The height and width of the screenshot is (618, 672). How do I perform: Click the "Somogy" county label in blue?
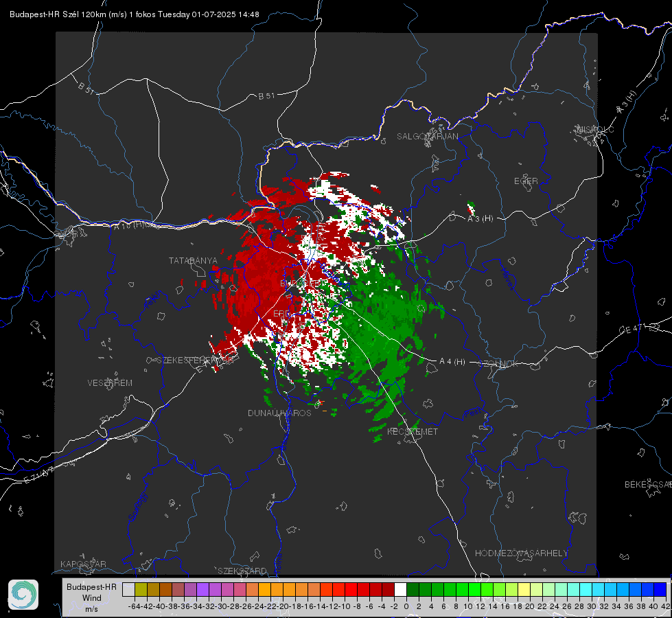(x=137, y=507)
